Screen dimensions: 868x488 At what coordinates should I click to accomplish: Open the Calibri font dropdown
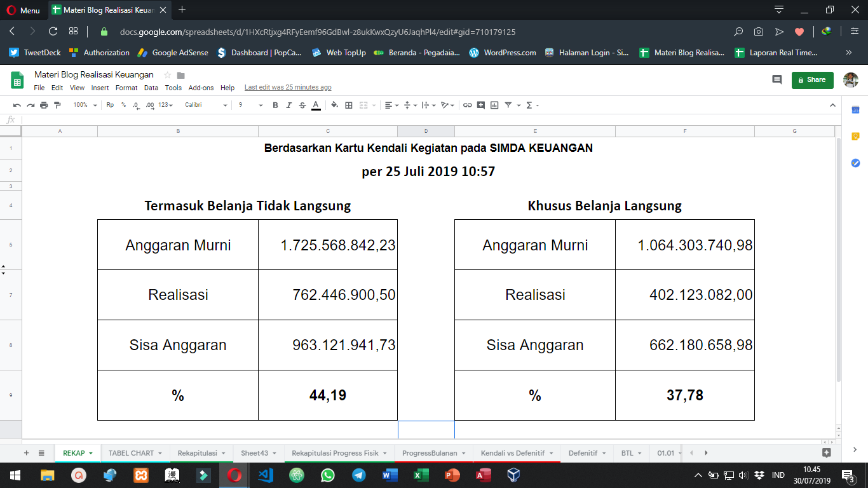206,105
